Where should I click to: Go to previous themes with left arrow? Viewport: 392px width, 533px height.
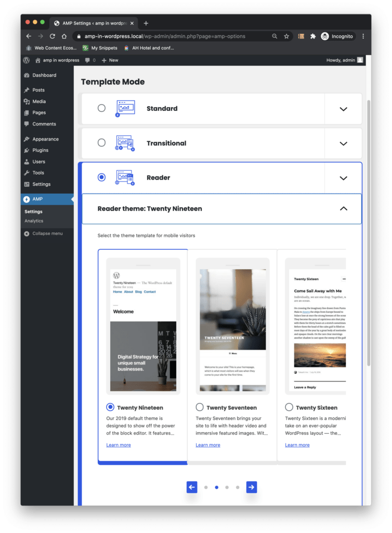coord(192,487)
